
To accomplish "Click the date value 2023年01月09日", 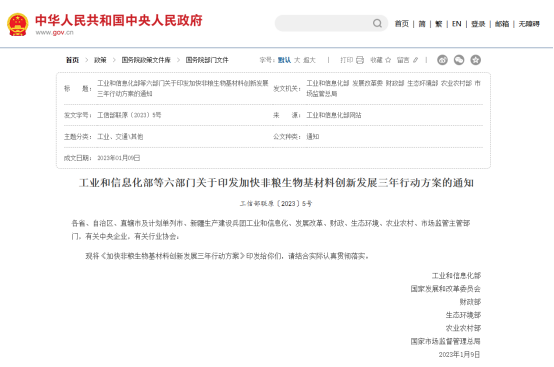I will pyautogui.click(x=119, y=158).
